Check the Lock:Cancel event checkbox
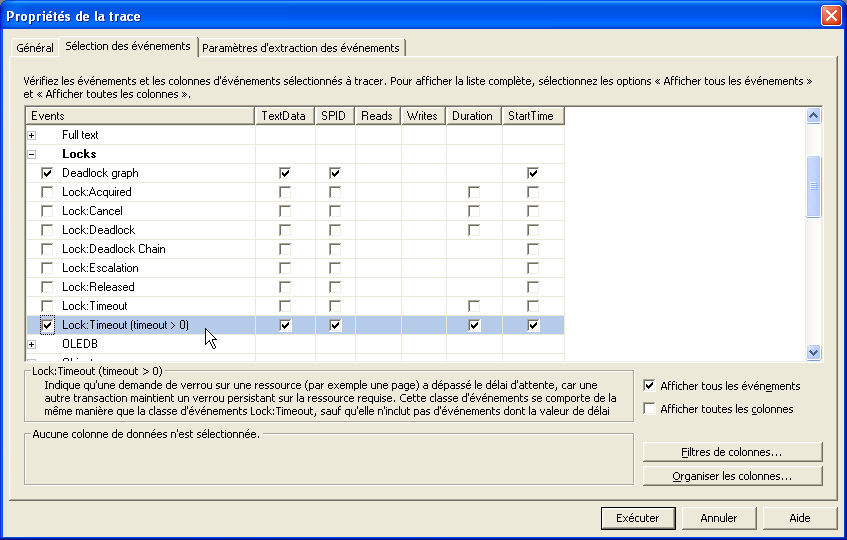 click(47, 211)
